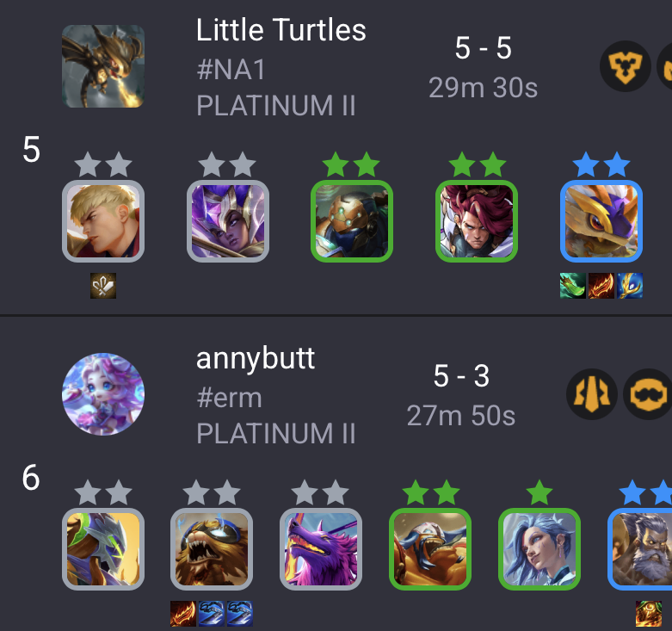Select the gray-bearded champion with blue border

click(x=640, y=549)
